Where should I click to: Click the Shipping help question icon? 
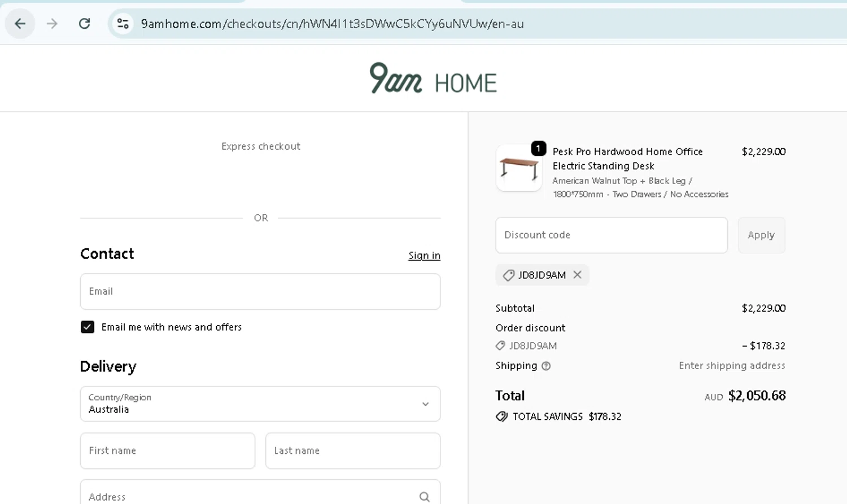(546, 366)
